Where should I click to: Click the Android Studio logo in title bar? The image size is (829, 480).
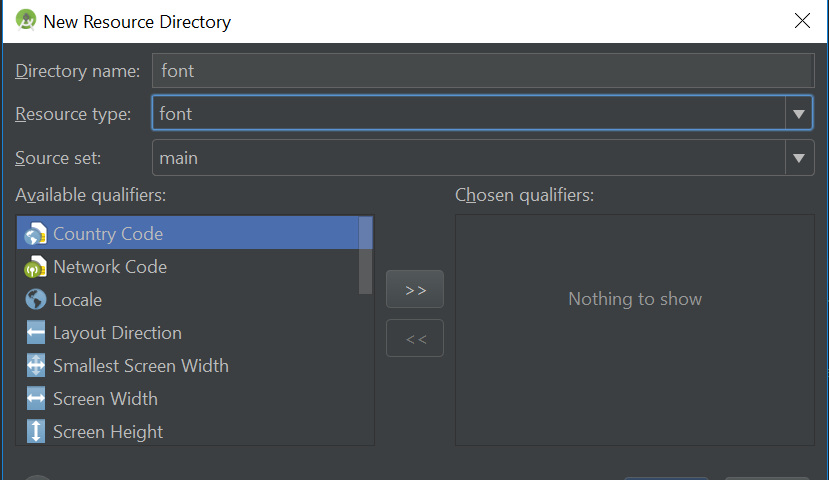pos(25,21)
